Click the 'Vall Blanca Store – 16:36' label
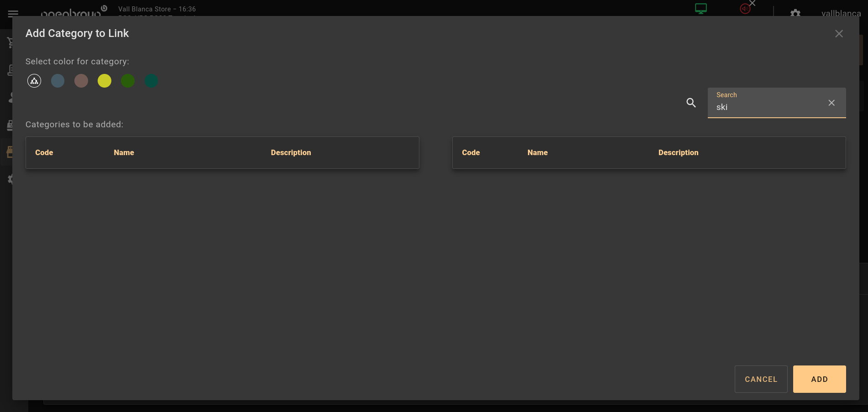The image size is (868, 412). (x=157, y=9)
